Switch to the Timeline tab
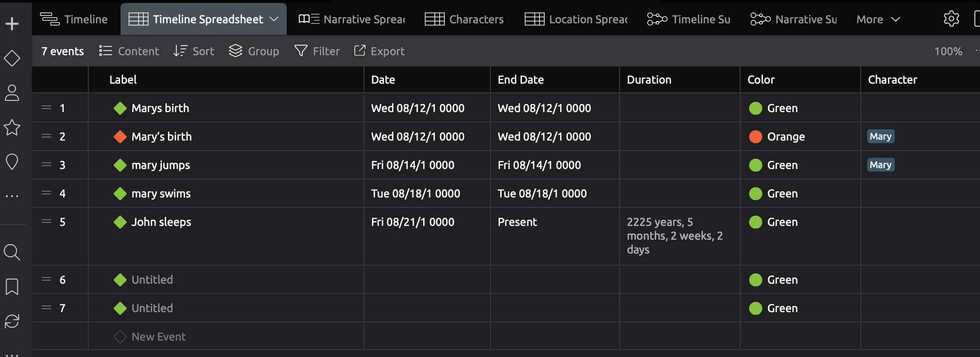The width and height of the screenshot is (980, 357). click(x=74, y=19)
